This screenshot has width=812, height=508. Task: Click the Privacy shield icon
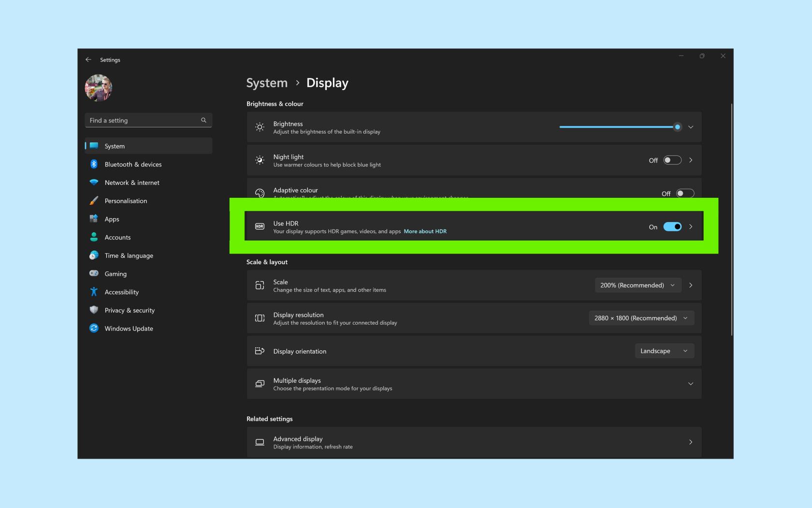pyautogui.click(x=94, y=310)
